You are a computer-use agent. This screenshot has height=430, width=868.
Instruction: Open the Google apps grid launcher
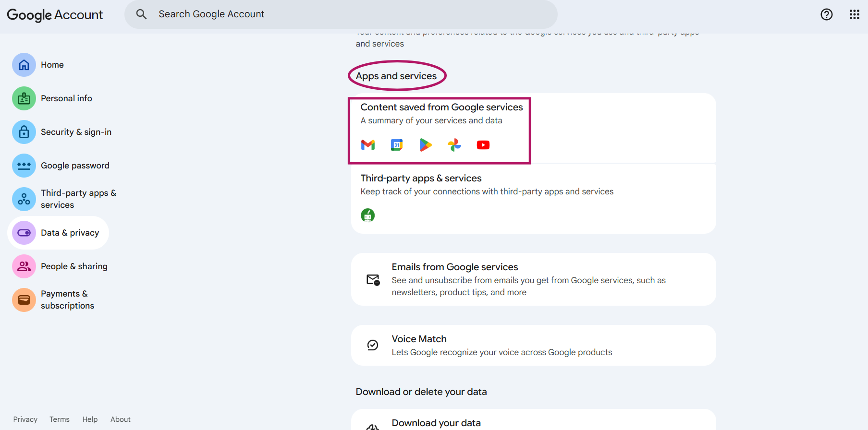[855, 14]
